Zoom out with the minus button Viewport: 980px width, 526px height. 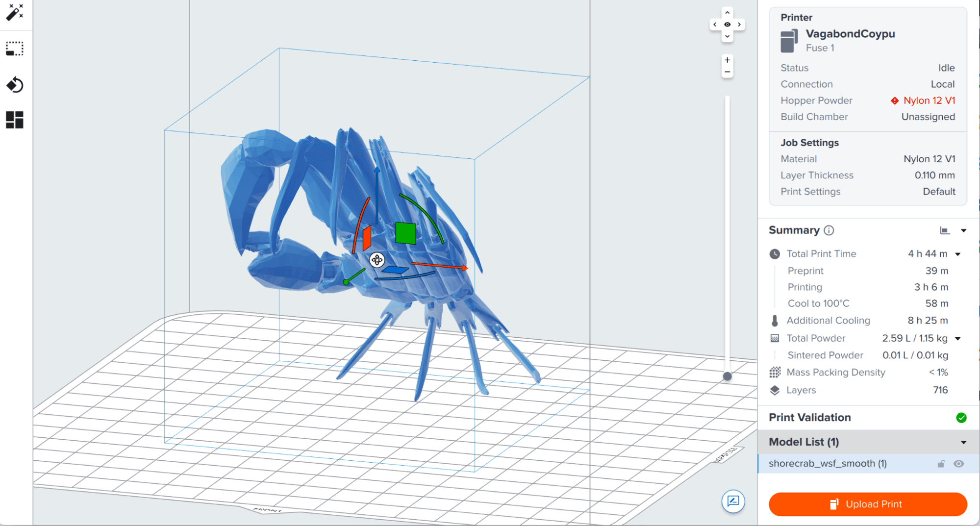tap(728, 72)
